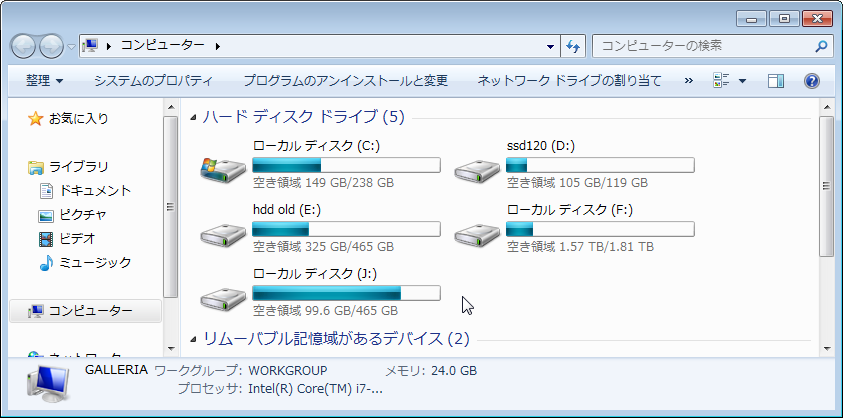Go back with the back arrow
Viewport: 843px width, 418px height.
(23, 47)
